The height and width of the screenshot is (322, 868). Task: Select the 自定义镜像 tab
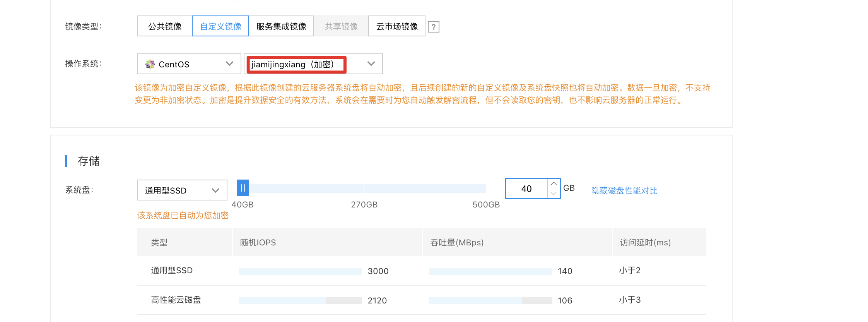coord(220,26)
